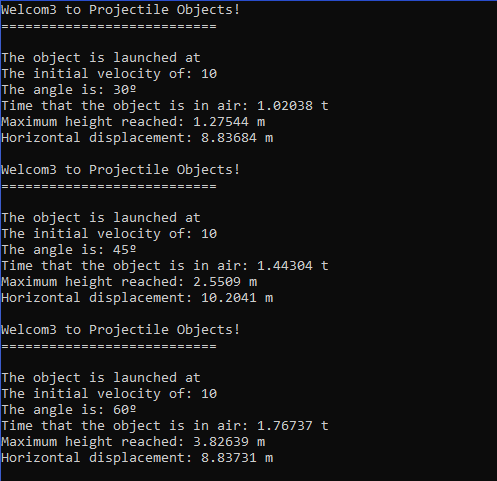
Task: Click the third row of equals signs
Action: (109, 346)
